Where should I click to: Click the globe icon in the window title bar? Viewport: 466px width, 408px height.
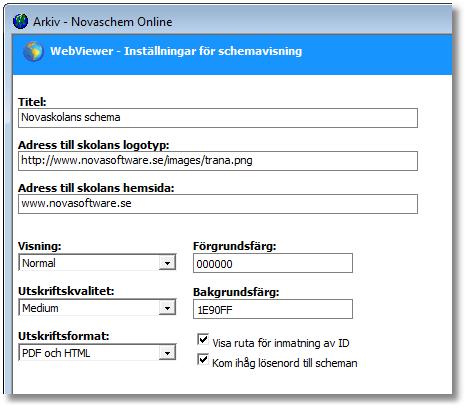coord(20,22)
